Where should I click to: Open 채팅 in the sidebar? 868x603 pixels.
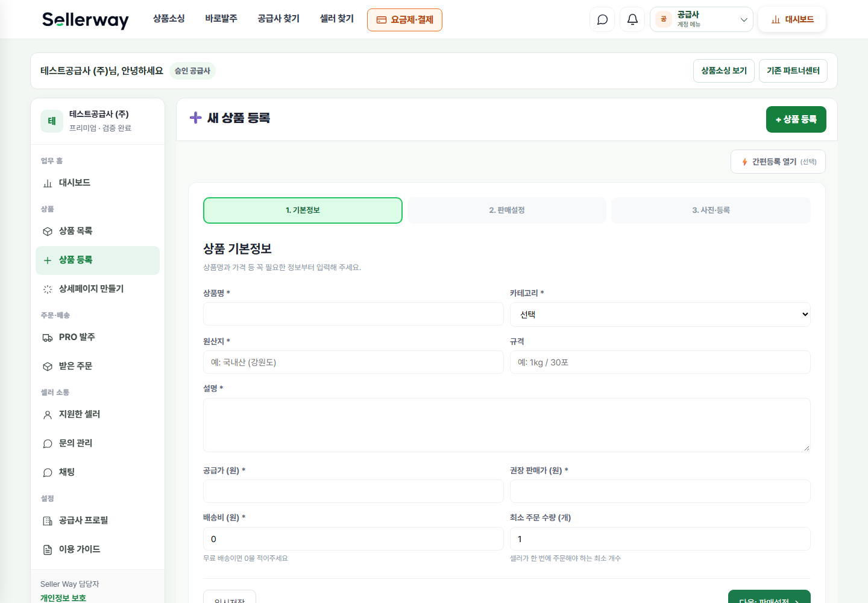(98, 472)
